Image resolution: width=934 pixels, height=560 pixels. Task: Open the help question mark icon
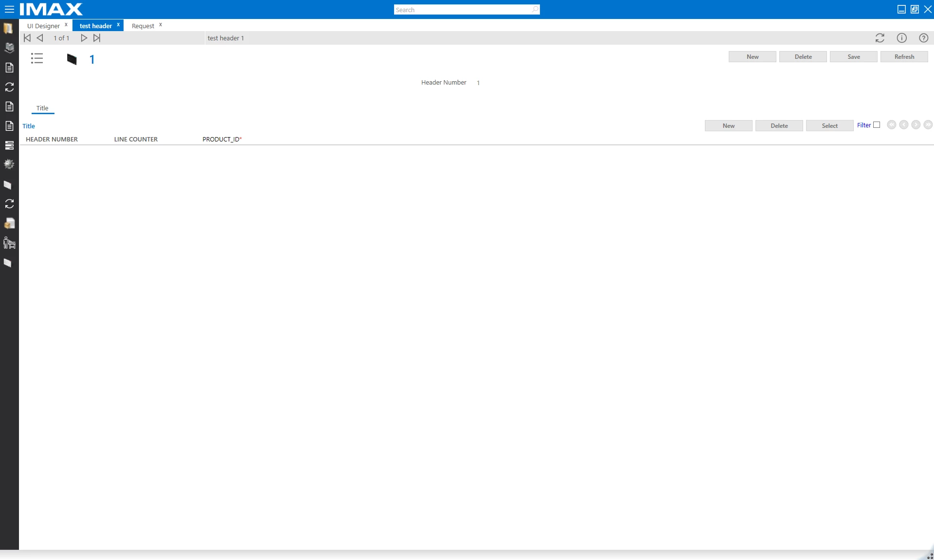click(x=923, y=38)
